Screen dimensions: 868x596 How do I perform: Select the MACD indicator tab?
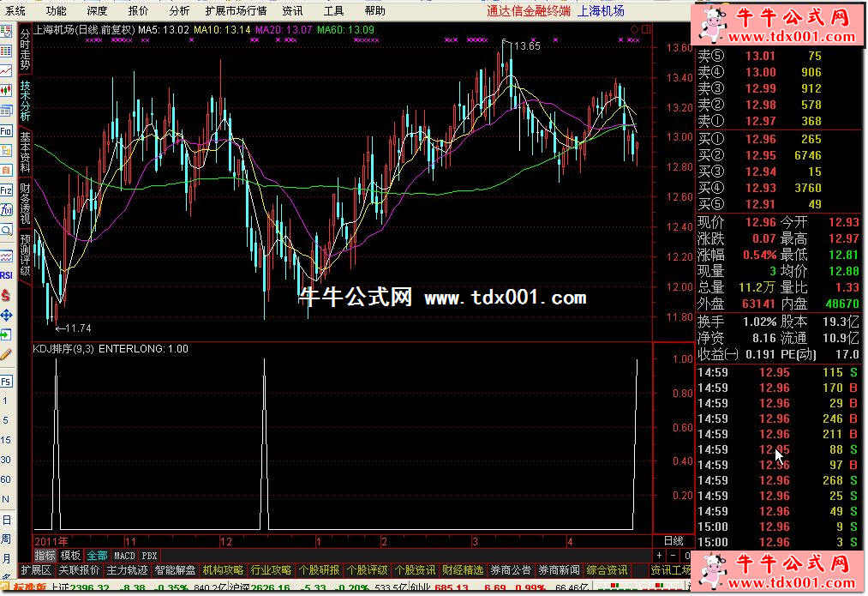tap(124, 556)
